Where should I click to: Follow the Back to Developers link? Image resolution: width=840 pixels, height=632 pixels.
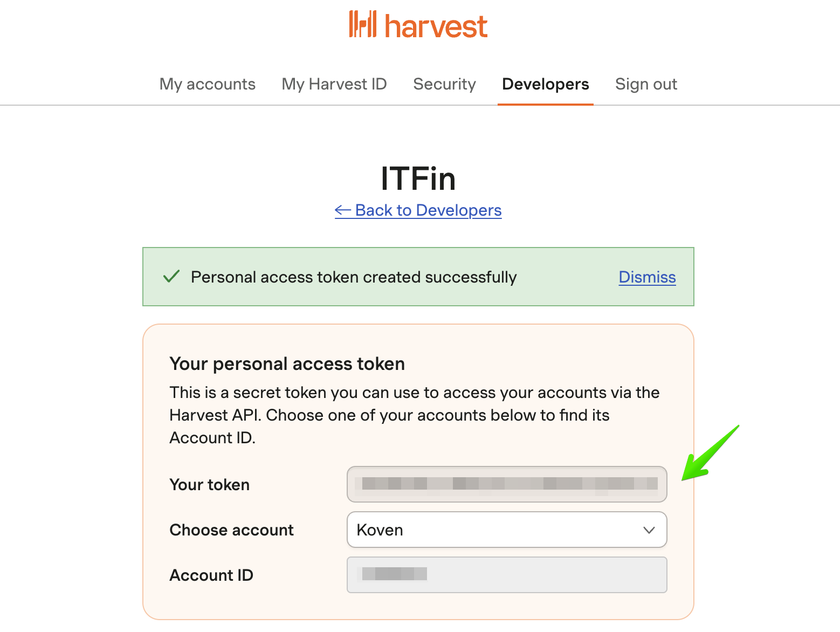click(x=418, y=210)
